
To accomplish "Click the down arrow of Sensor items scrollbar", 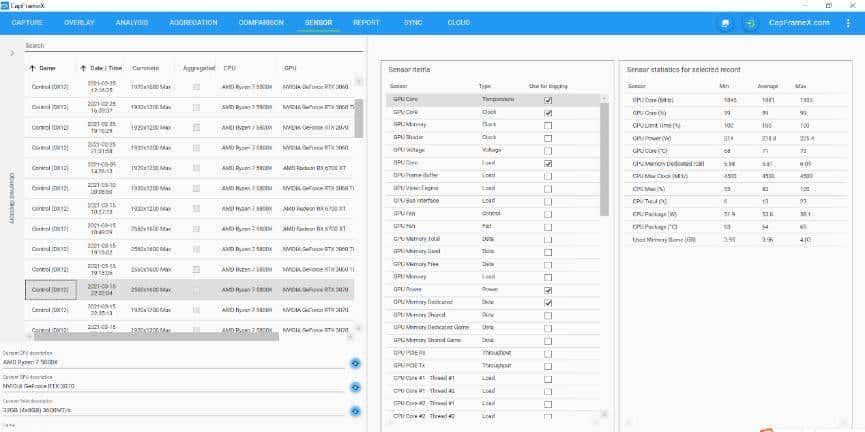I will point(604,413).
